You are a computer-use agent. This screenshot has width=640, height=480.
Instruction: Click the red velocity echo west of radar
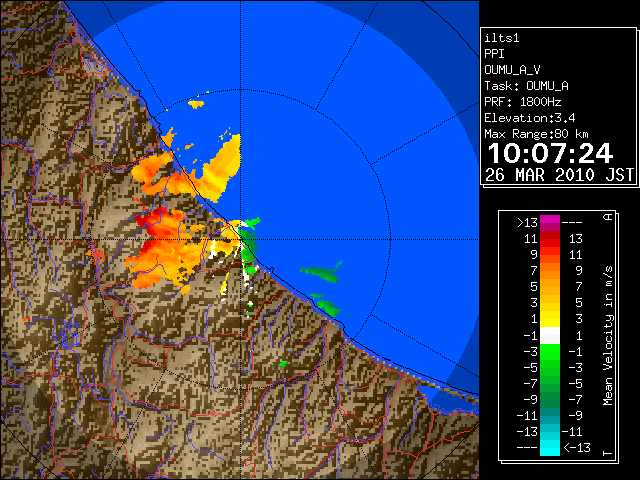tap(157, 222)
